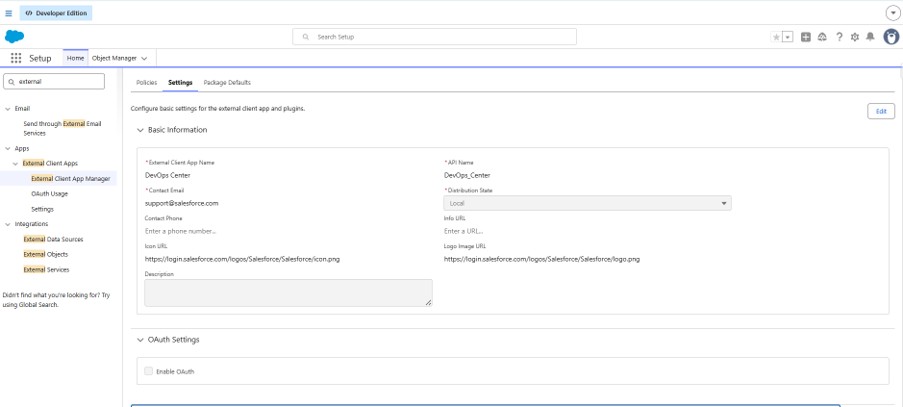
Task: Open Send through External Email Services
Action: pos(62,128)
